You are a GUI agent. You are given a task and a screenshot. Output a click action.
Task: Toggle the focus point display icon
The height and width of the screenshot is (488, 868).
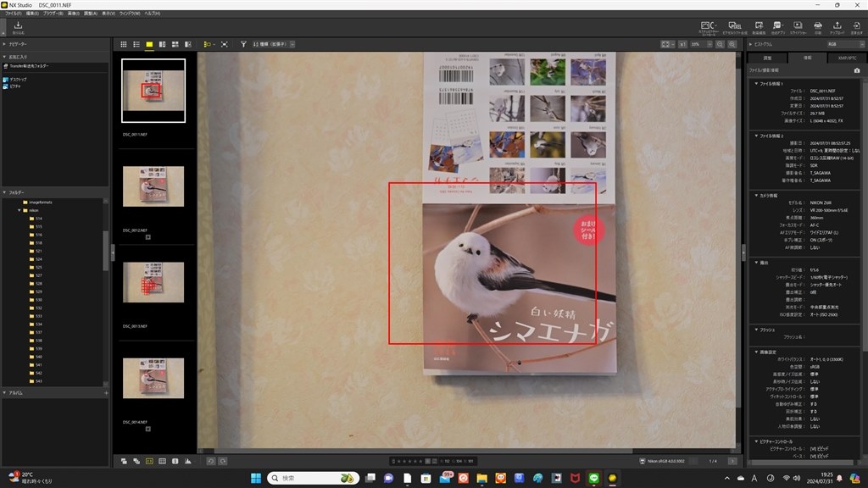coord(149,461)
